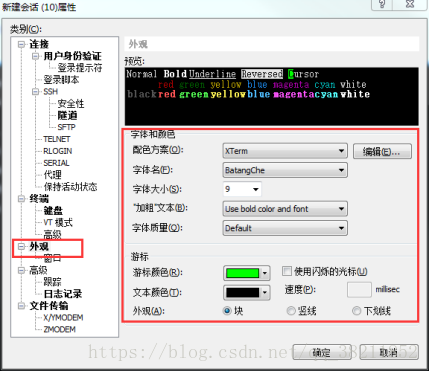
Task: Select ZMODEM in the category tree
Action: click(60, 329)
